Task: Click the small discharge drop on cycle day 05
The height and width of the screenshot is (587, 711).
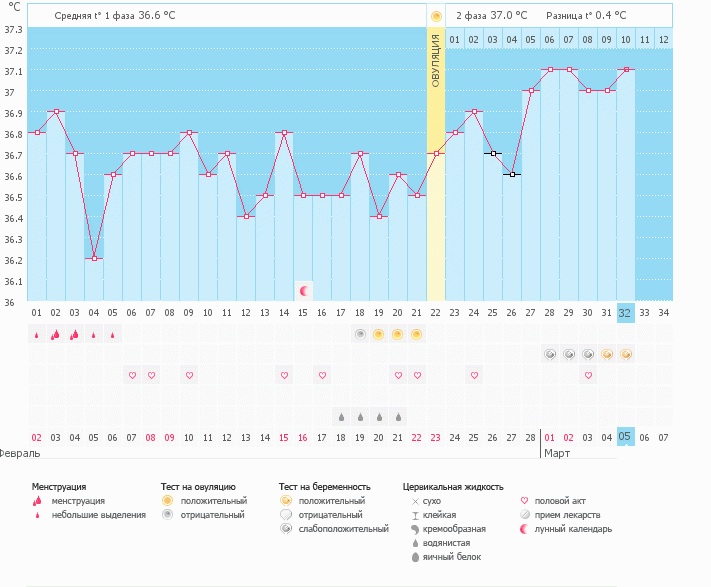Action: point(113,335)
